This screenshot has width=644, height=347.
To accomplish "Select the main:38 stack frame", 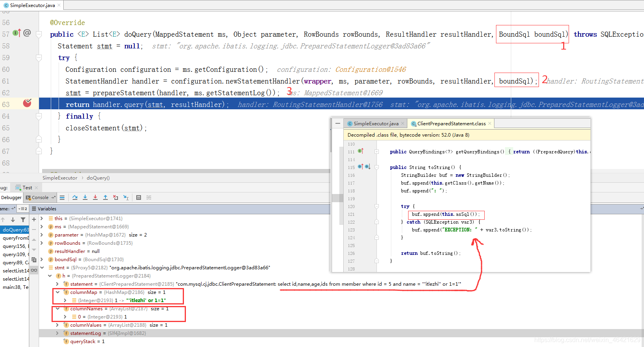I will pyautogui.click(x=14, y=287).
